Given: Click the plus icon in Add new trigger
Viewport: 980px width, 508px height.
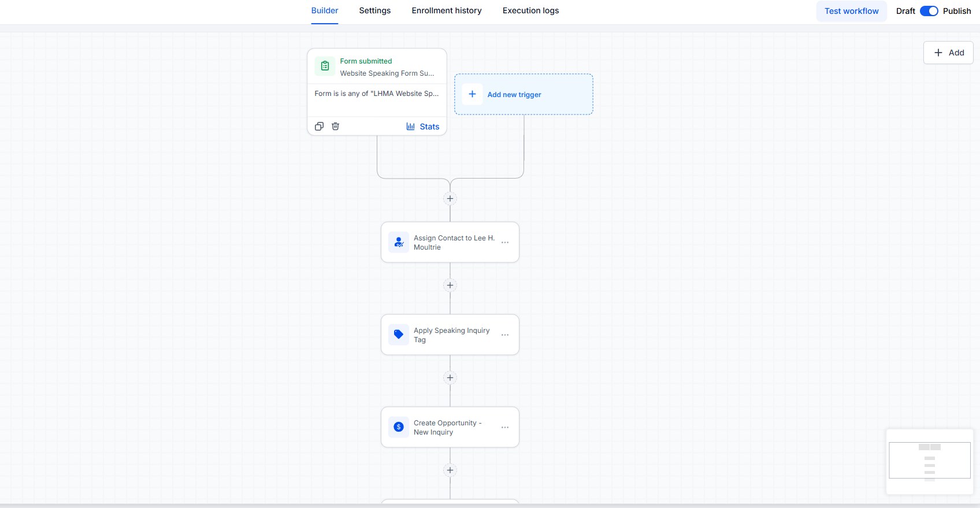Looking at the screenshot, I should pos(472,94).
